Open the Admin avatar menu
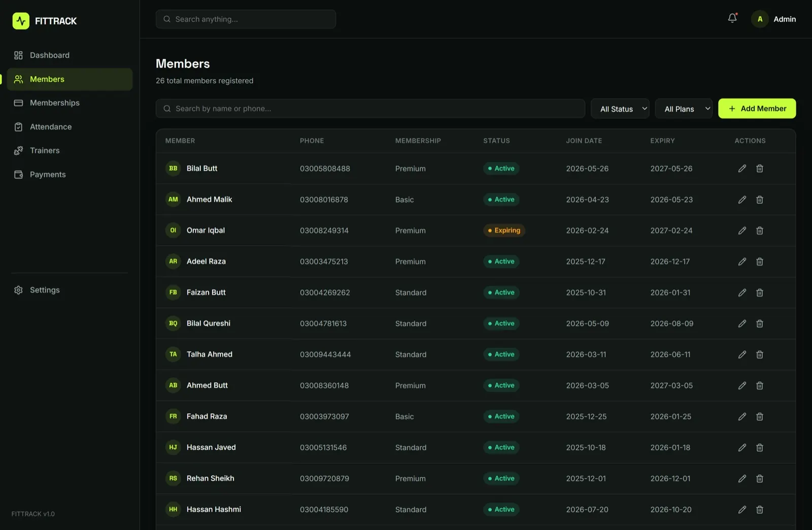This screenshot has height=530, width=812. tap(760, 19)
